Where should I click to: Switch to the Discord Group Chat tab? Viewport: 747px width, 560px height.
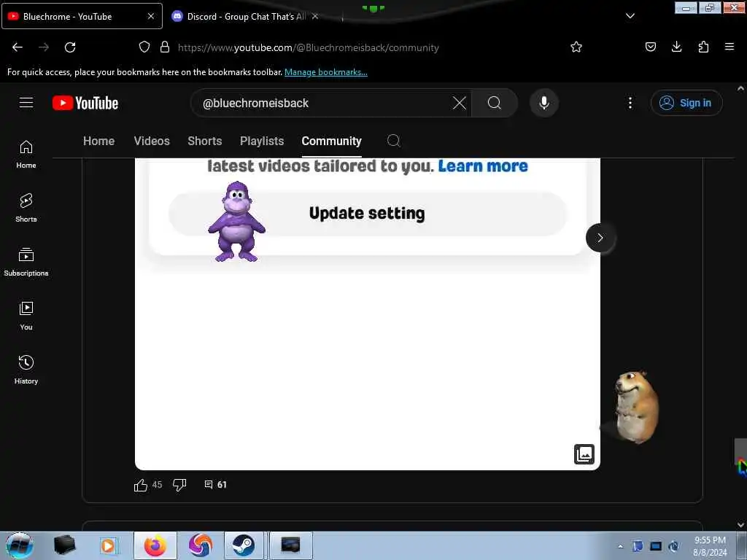click(245, 17)
